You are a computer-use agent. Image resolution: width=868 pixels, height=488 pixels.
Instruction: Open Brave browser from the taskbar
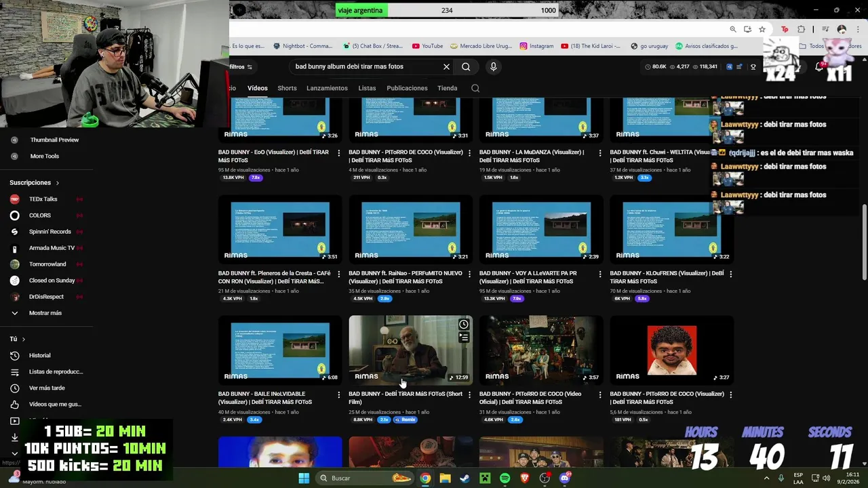[525, 478]
